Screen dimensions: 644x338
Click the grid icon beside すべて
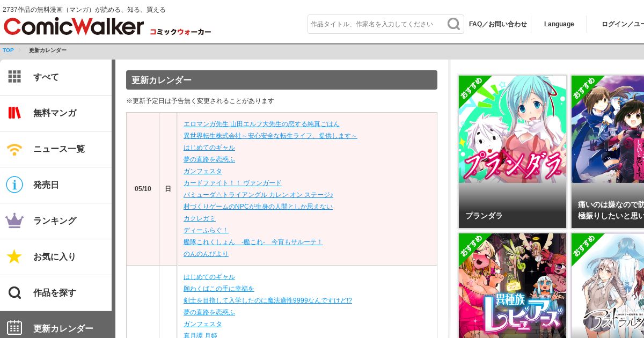[x=14, y=77]
